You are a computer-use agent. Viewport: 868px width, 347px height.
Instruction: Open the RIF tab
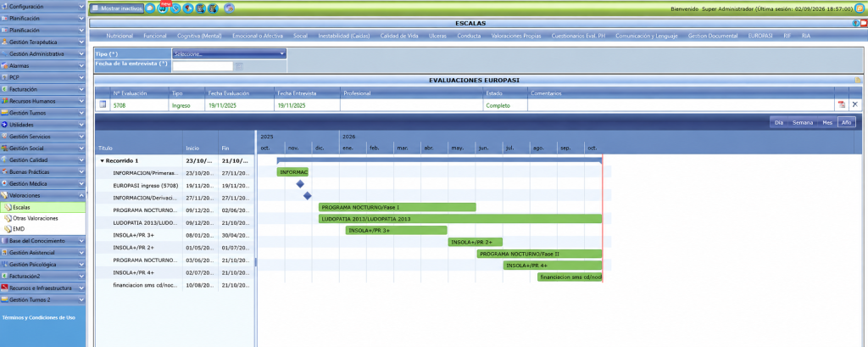point(787,36)
